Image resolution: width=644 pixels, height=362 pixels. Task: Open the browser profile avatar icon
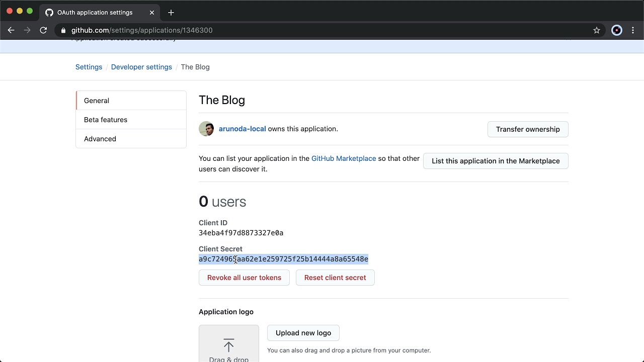point(617,30)
